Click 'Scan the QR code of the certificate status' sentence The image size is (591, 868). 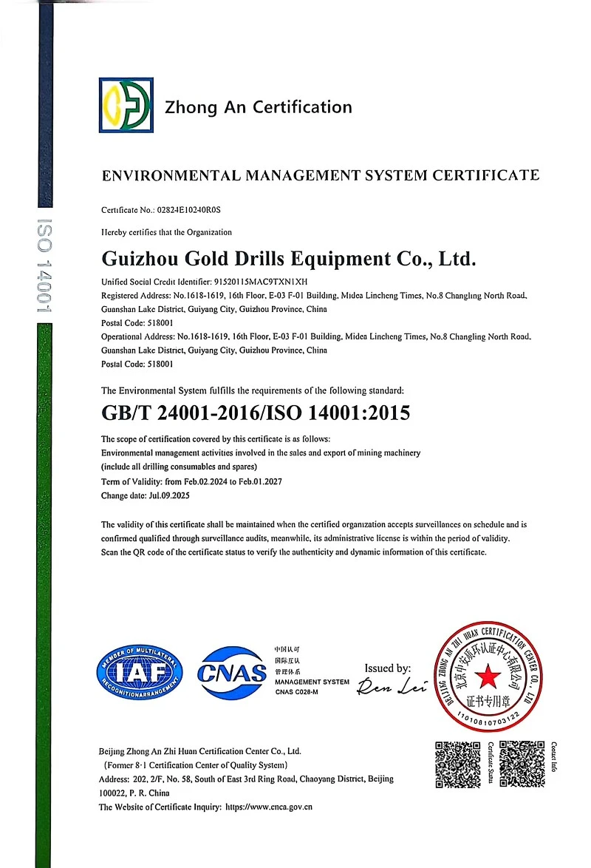[x=294, y=552]
